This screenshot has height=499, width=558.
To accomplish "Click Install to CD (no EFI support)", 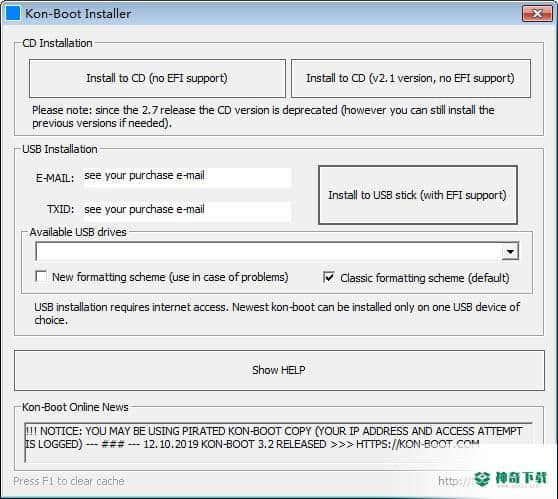I will (x=157, y=78).
